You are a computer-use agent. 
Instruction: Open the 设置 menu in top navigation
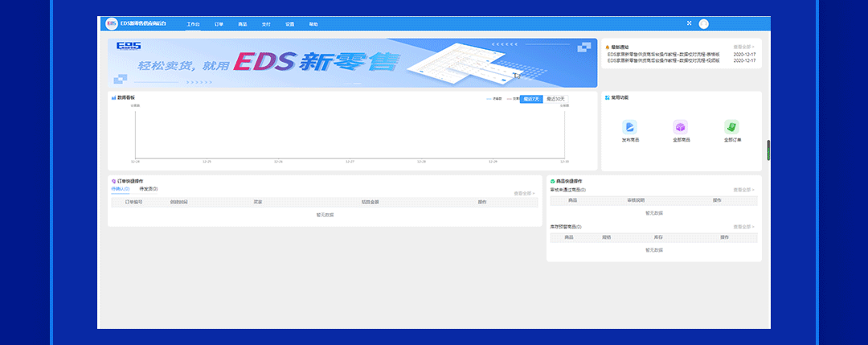[290, 24]
